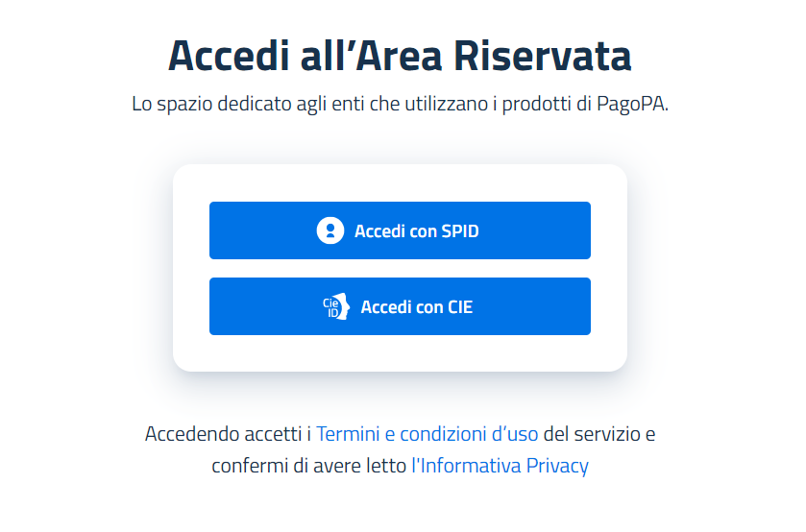Screen dimensions: 806x532
Task: Click the "Accedi all'Area Riservata" heading
Action: (x=400, y=57)
